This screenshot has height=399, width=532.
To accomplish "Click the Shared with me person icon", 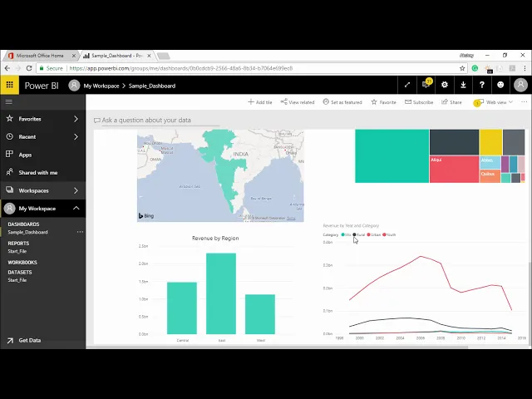I will coord(9,172).
